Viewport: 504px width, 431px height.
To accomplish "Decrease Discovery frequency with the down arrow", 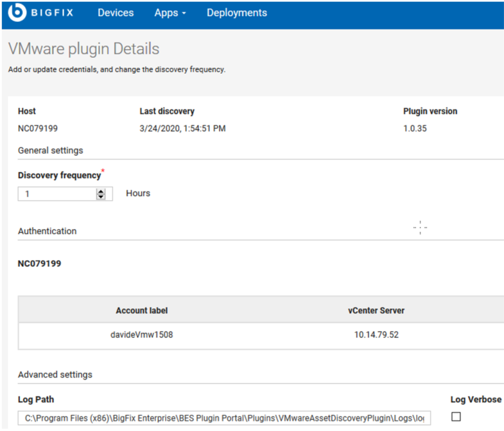I will point(101,196).
